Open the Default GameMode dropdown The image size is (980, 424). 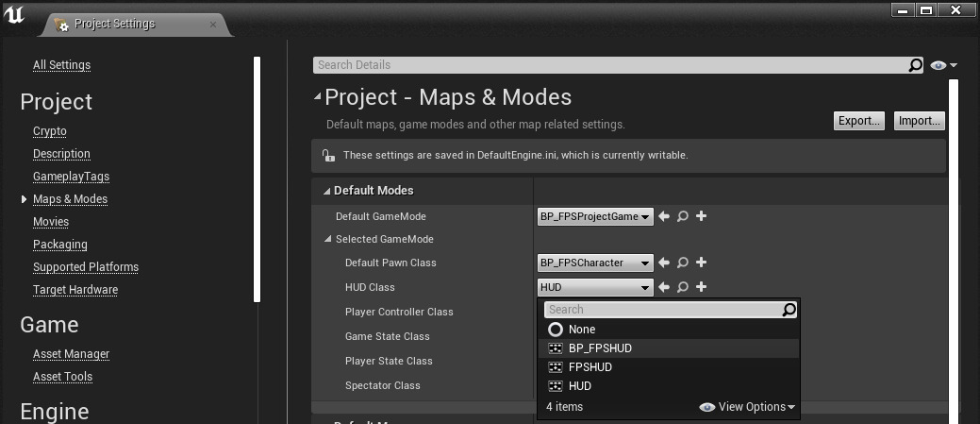point(595,217)
